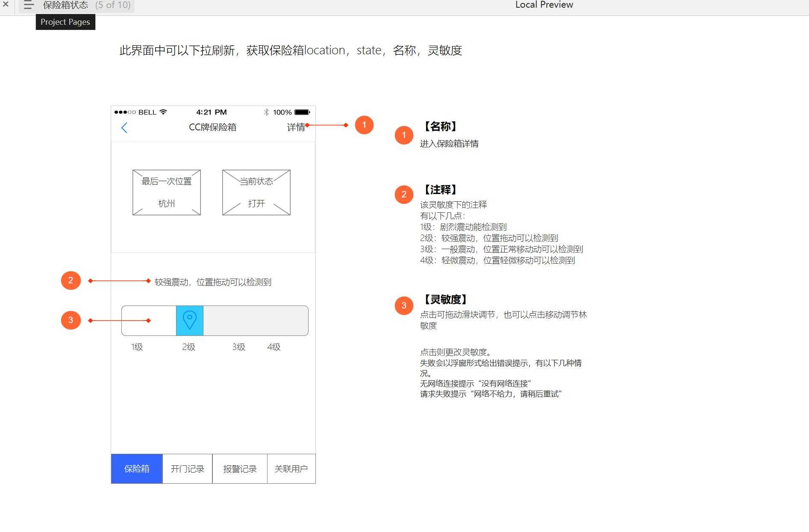Image resolution: width=809 pixels, height=532 pixels.
Task: Click the Bluetooth icon in the status bar
Action: coord(266,112)
